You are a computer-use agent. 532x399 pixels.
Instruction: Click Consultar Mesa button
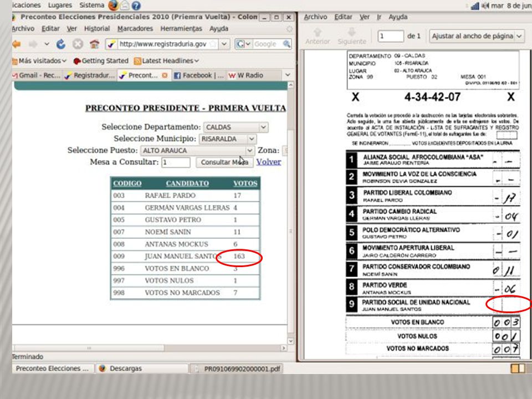pos(224,162)
